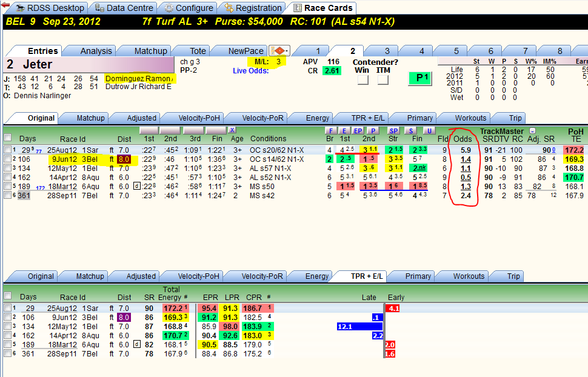Click the red back arrow icon
The height and width of the screenshot is (377, 588).
(x=5, y=4)
